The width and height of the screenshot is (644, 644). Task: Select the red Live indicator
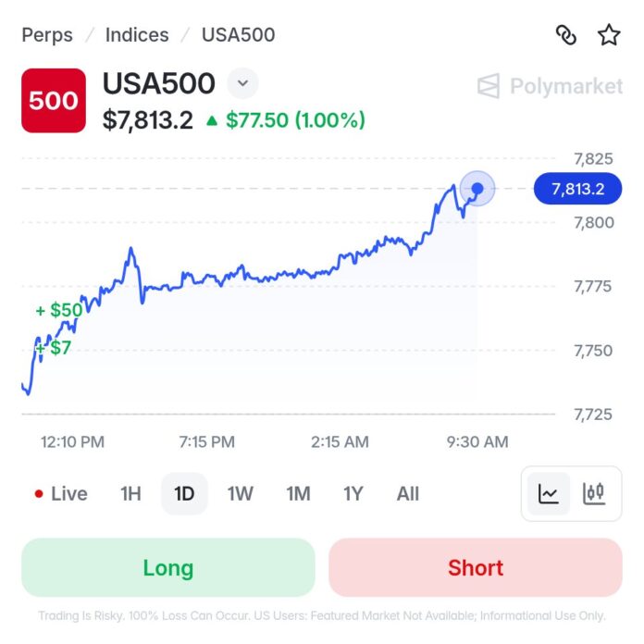(61, 494)
